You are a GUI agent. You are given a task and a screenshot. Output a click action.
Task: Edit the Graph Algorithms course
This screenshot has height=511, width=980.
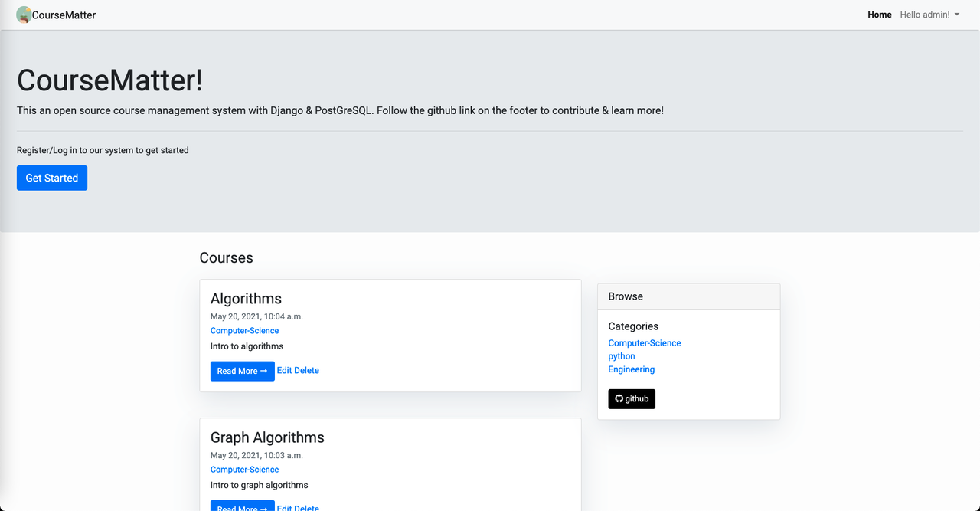[285, 508]
